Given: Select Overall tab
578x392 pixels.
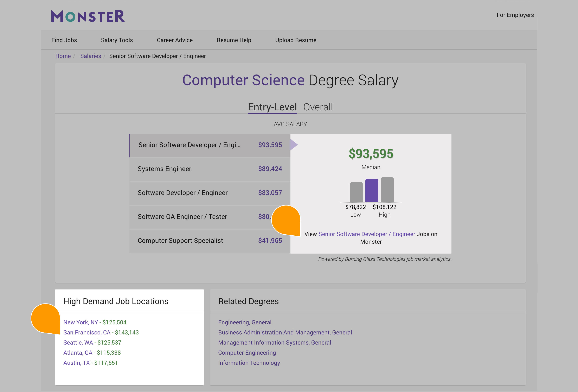Looking at the screenshot, I should (318, 107).
